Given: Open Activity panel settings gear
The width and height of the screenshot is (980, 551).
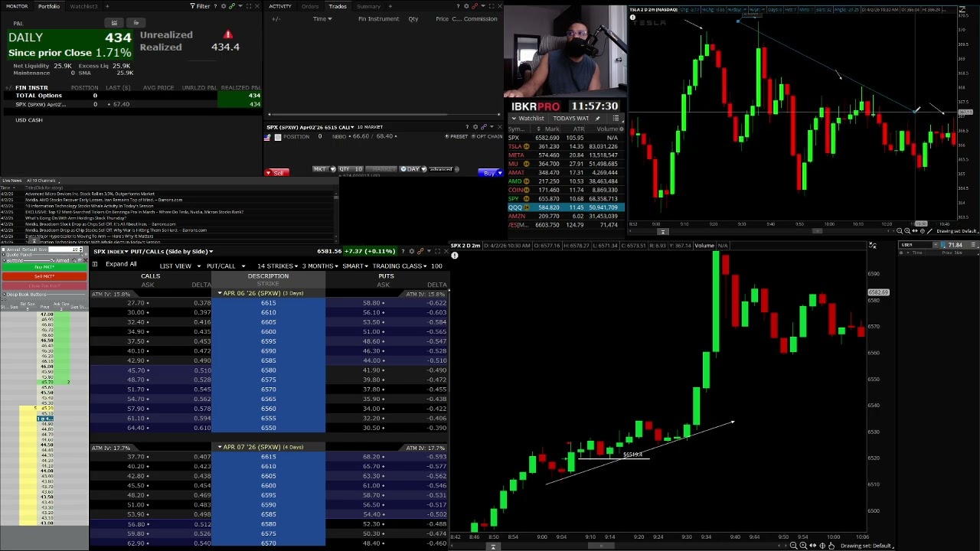Looking at the screenshot, I should (465, 6).
